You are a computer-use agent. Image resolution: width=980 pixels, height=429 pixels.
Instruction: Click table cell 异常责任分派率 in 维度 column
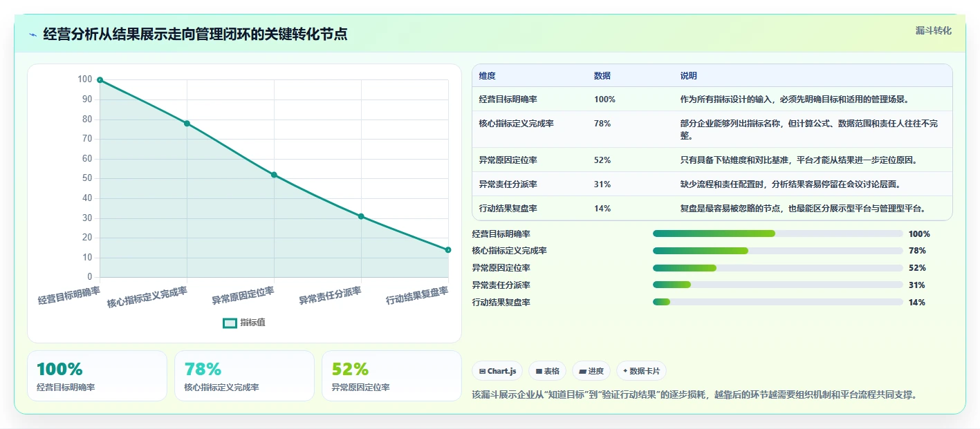click(508, 184)
